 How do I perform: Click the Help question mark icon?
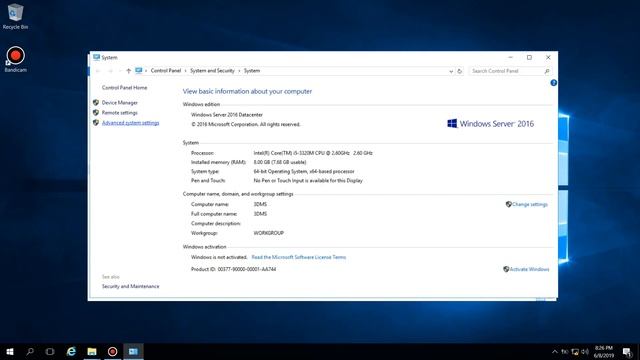553,83
